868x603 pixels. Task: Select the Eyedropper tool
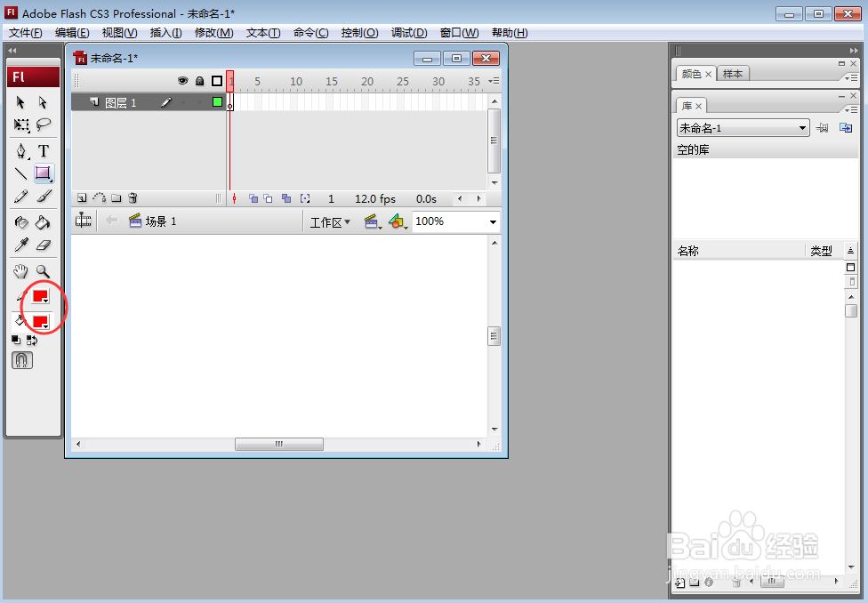click(x=21, y=245)
